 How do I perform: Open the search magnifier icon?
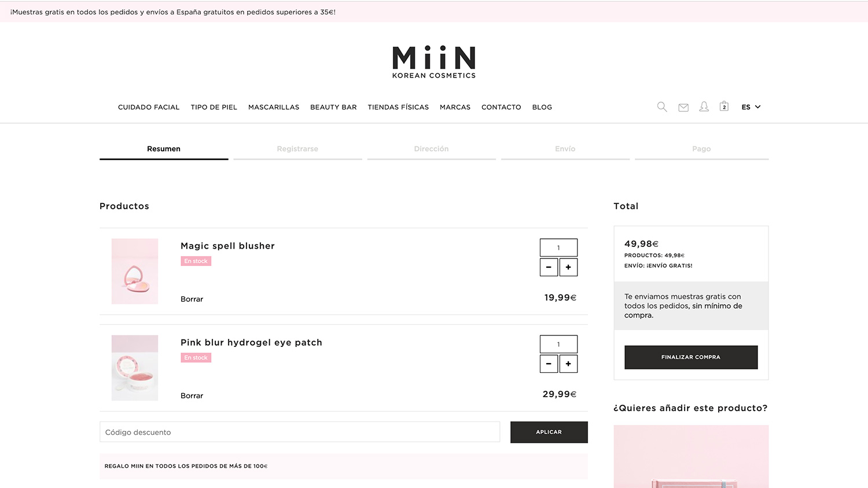pos(662,107)
